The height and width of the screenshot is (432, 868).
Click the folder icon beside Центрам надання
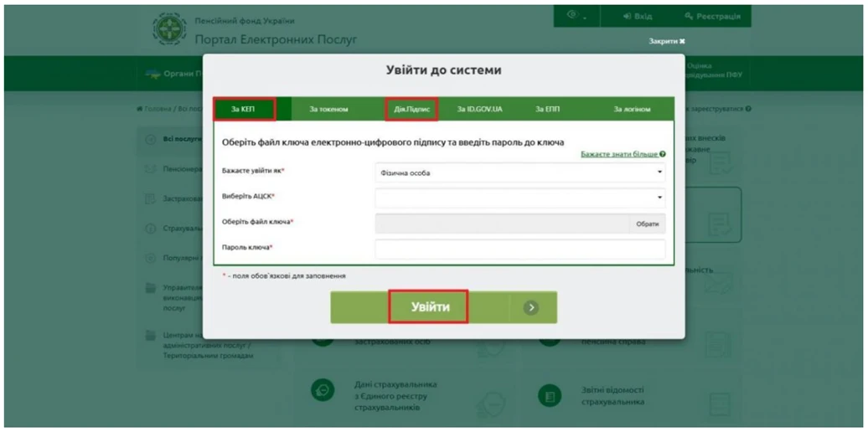150,336
